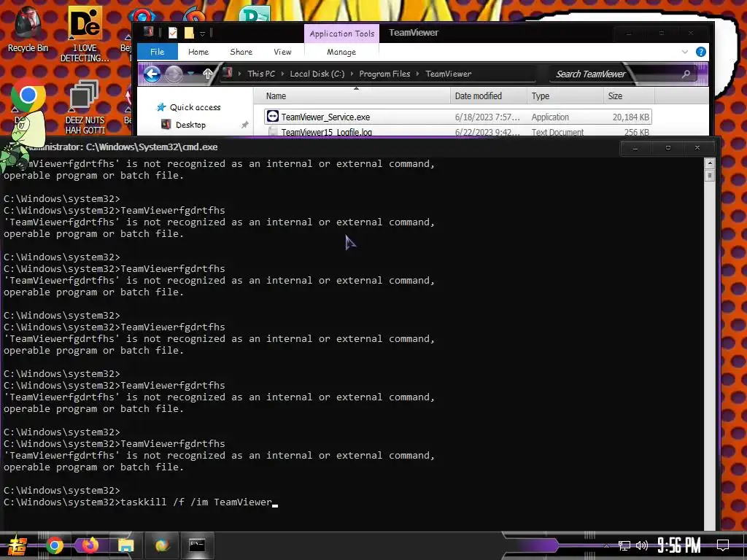Open the Home ribbon tab in Explorer
Viewport: 747px width, 560px height.
198,52
